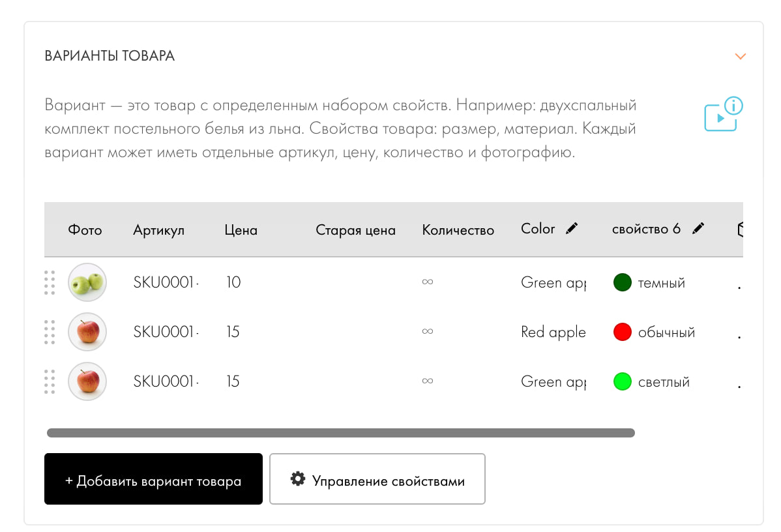This screenshot has width=781, height=532.
Task: Edit the price 15 in светлый row
Action: 233,381
